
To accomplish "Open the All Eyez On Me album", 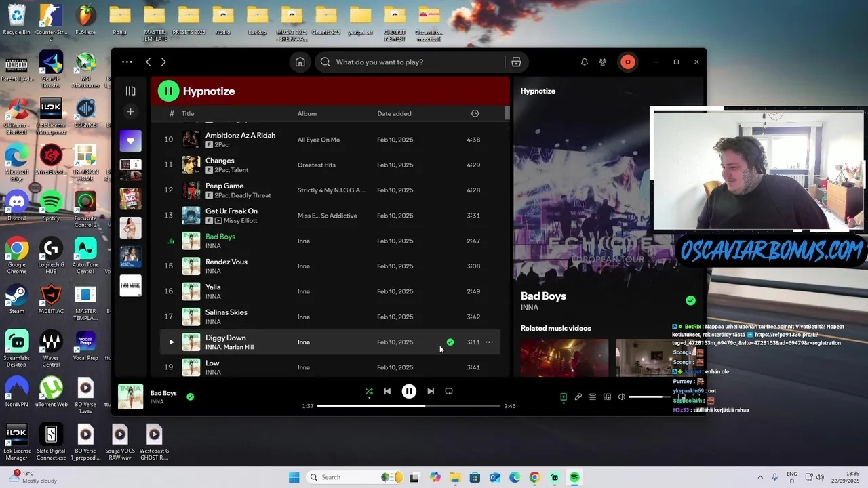I will [x=319, y=140].
